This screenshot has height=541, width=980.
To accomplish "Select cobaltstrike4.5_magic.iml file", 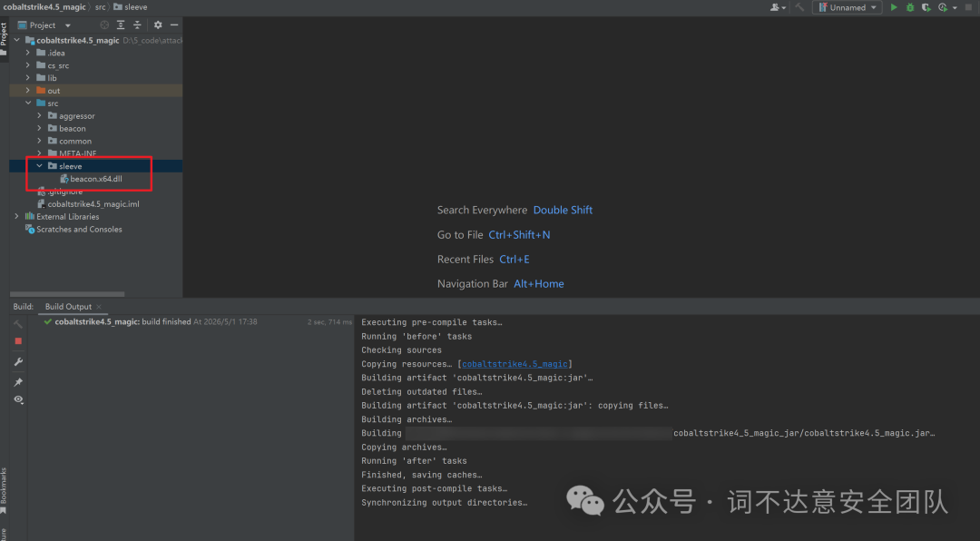I will (x=93, y=204).
